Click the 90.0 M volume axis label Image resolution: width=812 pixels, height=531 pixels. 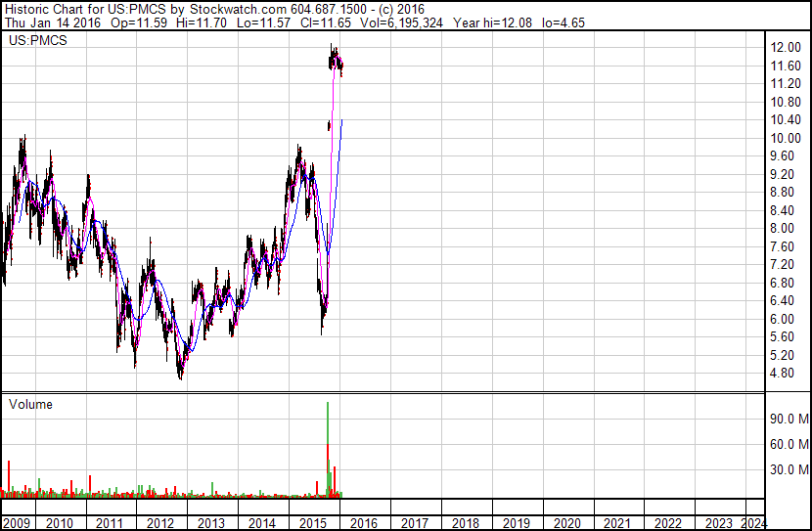pyautogui.click(x=789, y=419)
